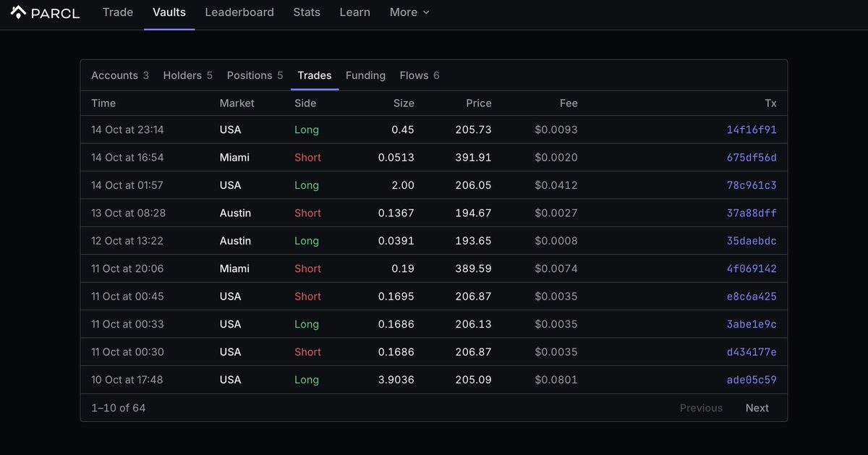Open transaction 4f069142
Image resolution: width=868 pixels, height=455 pixels.
point(752,268)
